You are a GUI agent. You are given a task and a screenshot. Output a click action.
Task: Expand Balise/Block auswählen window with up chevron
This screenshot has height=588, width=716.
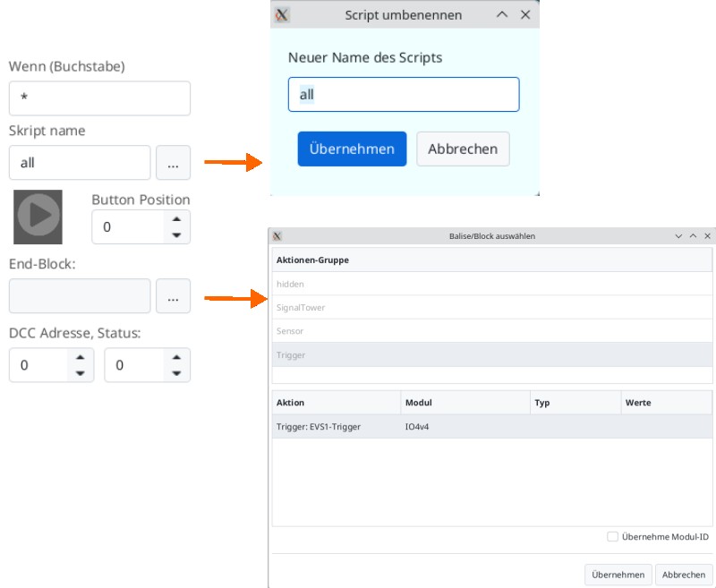693,236
